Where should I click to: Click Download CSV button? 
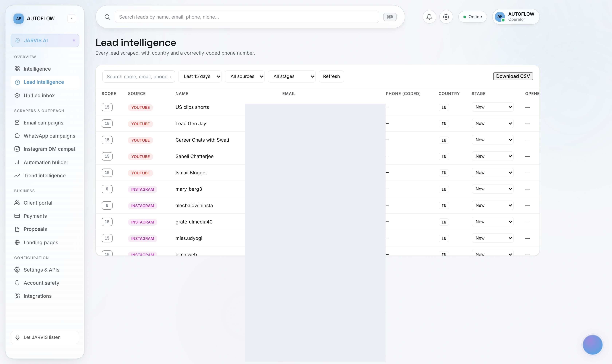(x=513, y=76)
